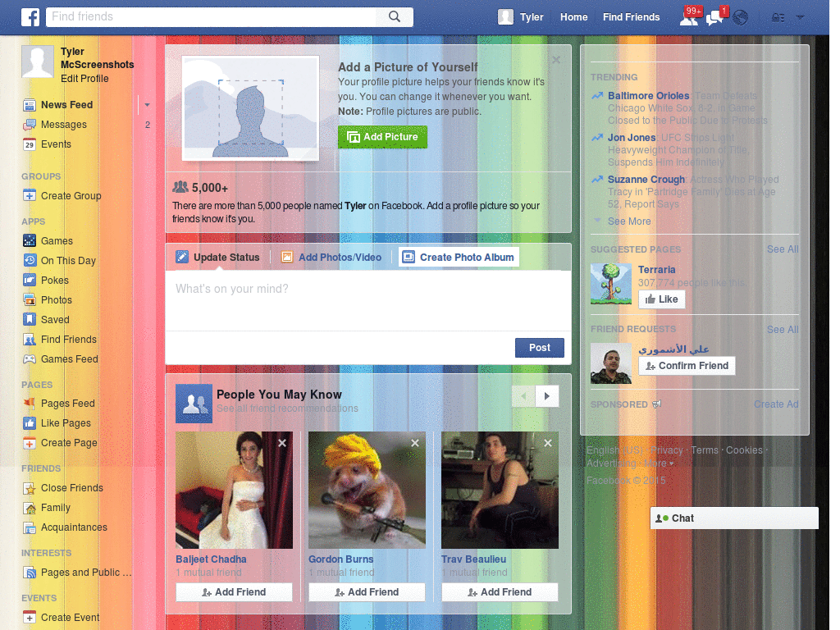
Task: Click the News Feed icon
Action: tap(30, 105)
